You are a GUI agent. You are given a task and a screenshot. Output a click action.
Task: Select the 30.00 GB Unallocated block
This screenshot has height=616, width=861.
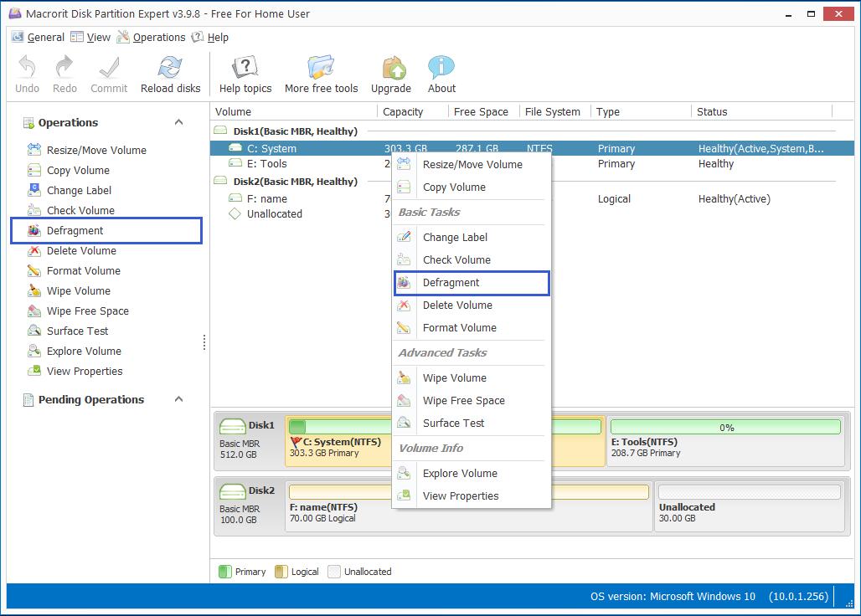(749, 506)
